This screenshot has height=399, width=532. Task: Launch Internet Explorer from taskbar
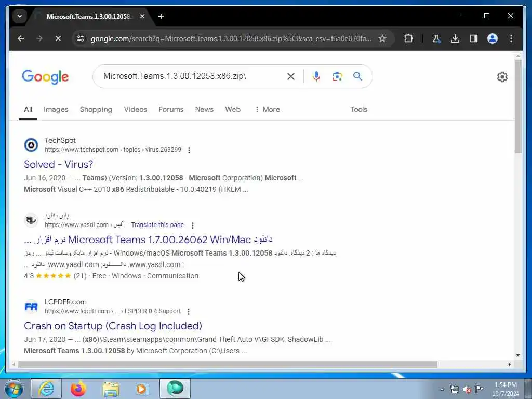click(x=46, y=389)
